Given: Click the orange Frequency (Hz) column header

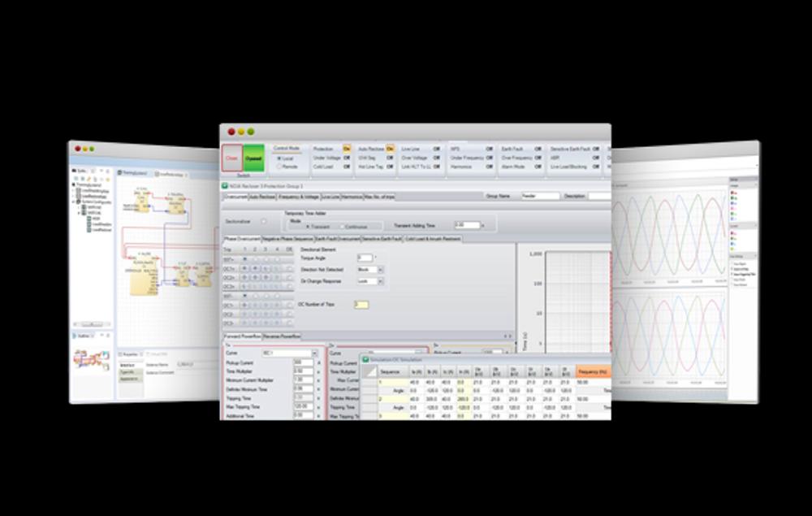Looking at the screenshot, I should (x=593, y=371).
